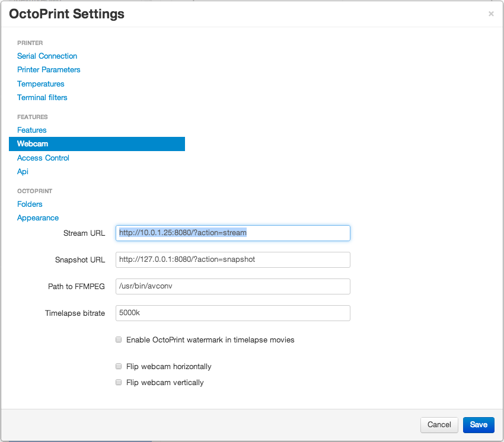Viewport: 504px width, 442px height.
Task: Open the Api settings page
Action: [23, 172]
